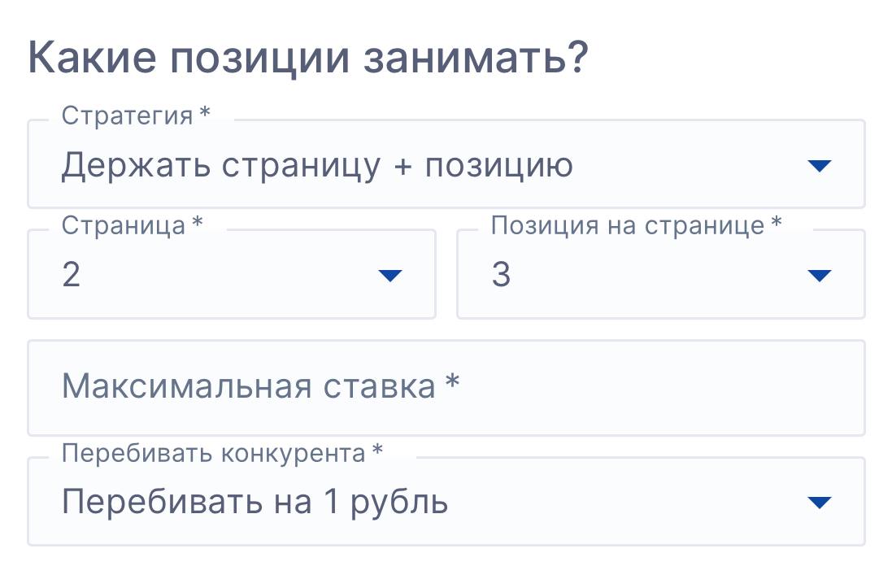
Task: Click the 'Перебивать конкурента' field label
Action: (x=213, y=453)
